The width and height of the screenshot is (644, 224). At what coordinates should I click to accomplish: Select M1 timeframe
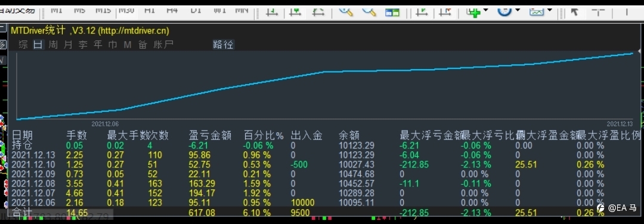tap(57, 10)
